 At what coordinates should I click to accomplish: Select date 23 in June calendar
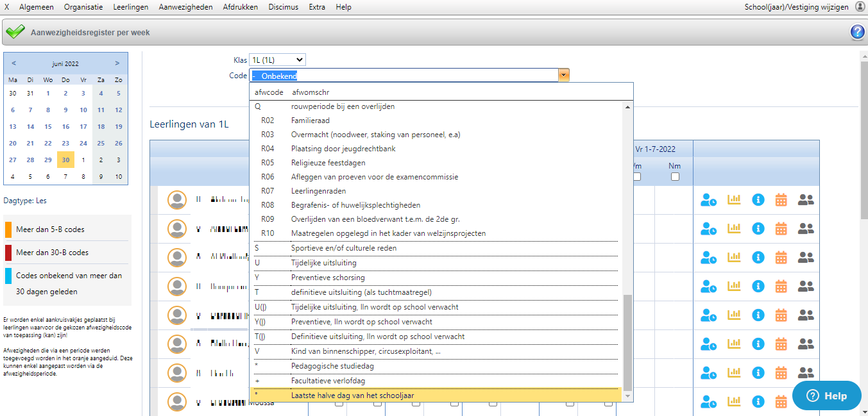(65, 143)
